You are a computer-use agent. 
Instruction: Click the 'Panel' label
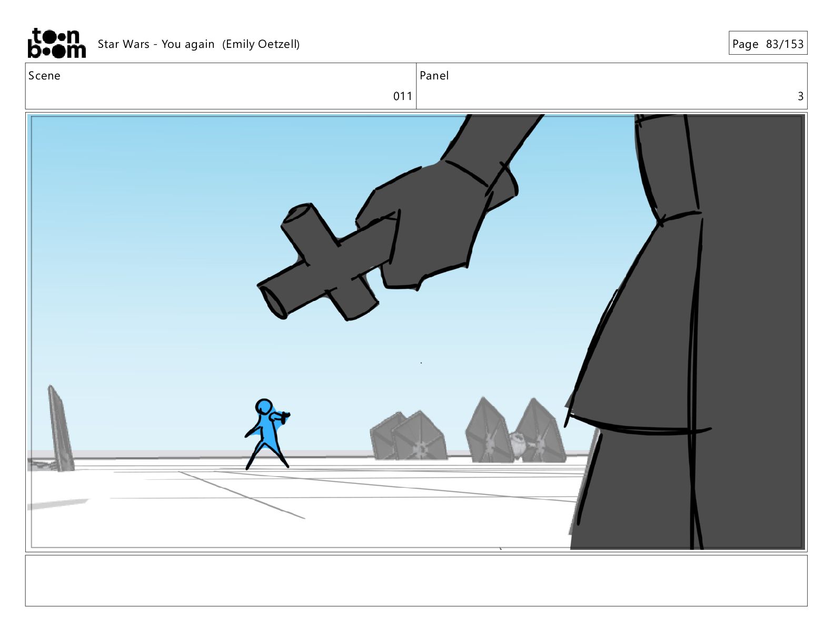(x=434, y=76)
